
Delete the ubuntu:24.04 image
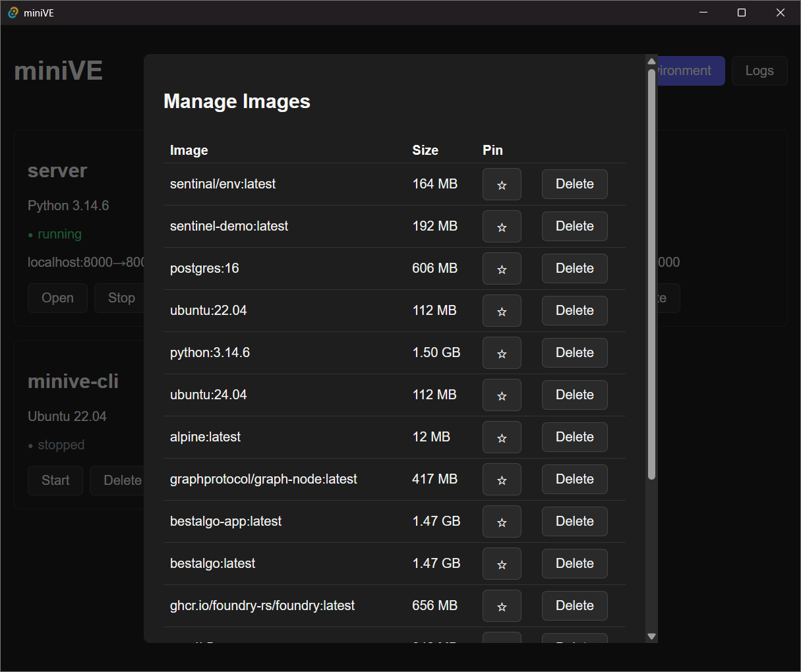pos(575,395)
